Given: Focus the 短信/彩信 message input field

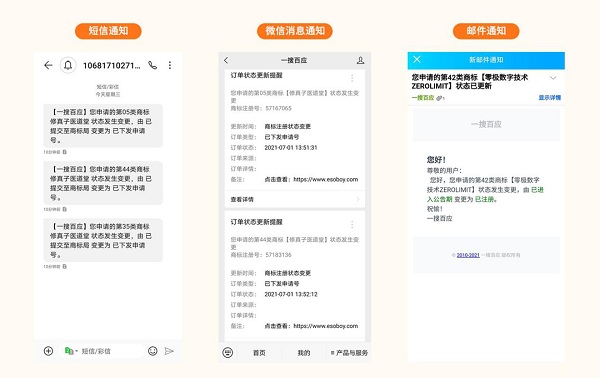Looking at the screenshot, I should coord(102,351).
